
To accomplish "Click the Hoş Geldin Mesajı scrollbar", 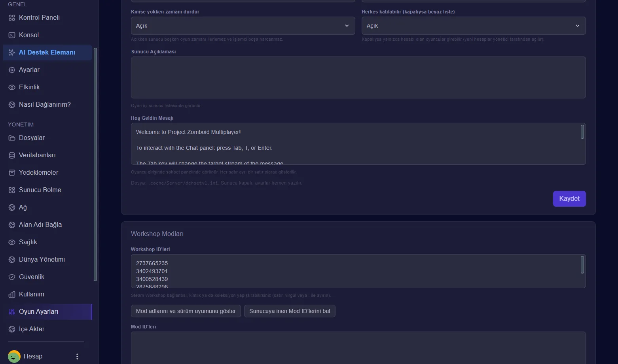I will tap(582, 132).
